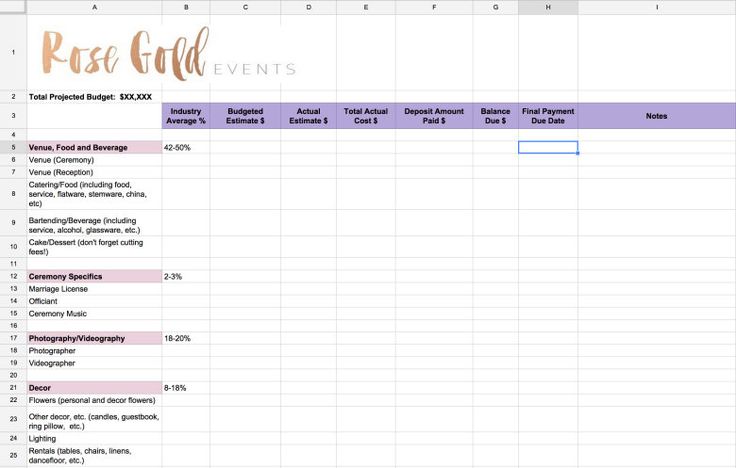This screenshot has width=736, height=468.
Task: Select column B header
Action: (x=186, y=7)
